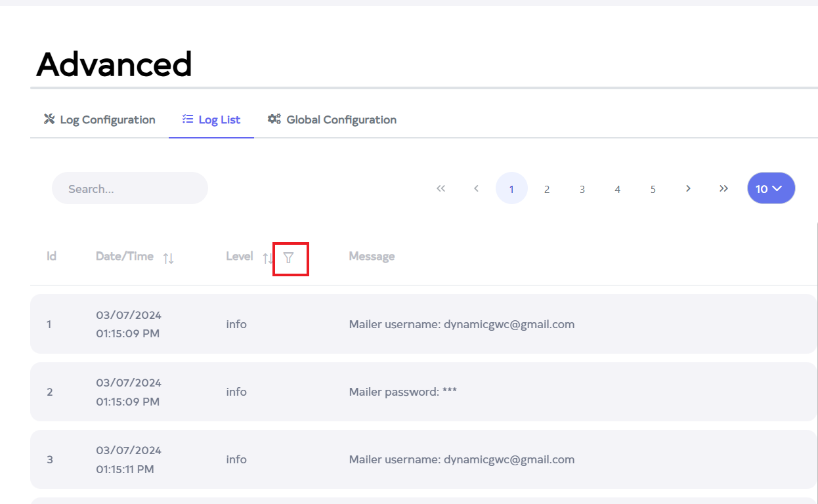Select current page 1 button
This screenshot has height=504, width=818.
[511, 189]
